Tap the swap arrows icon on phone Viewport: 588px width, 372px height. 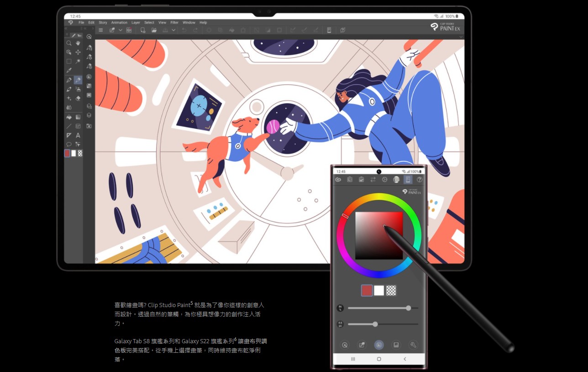[373, 180]
